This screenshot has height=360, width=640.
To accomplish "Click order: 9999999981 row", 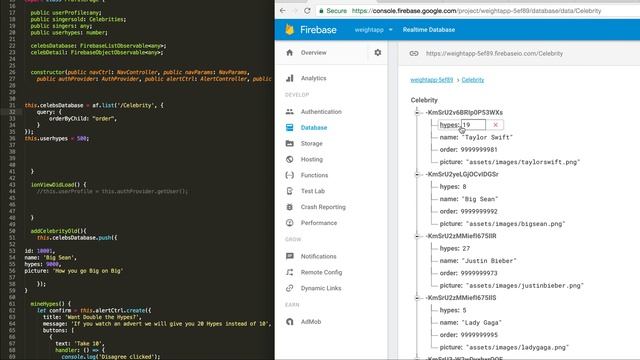I will (x=468, y=150).
